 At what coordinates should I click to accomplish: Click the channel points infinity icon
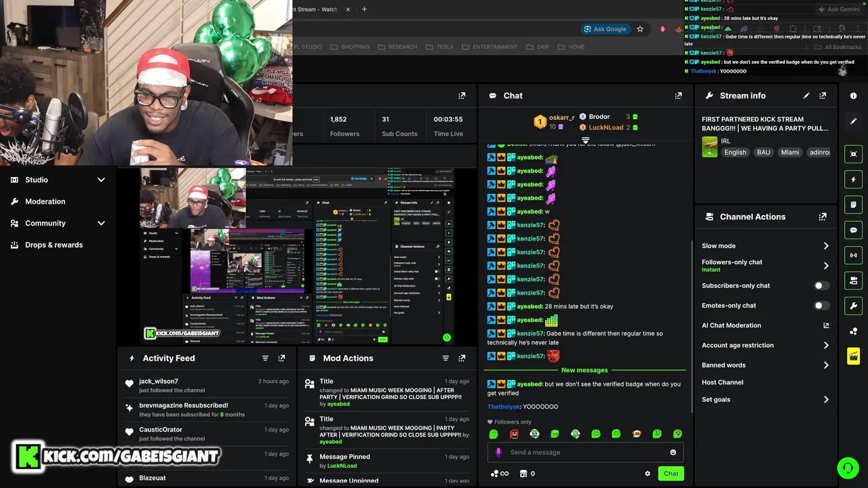[x=499, y=474]
